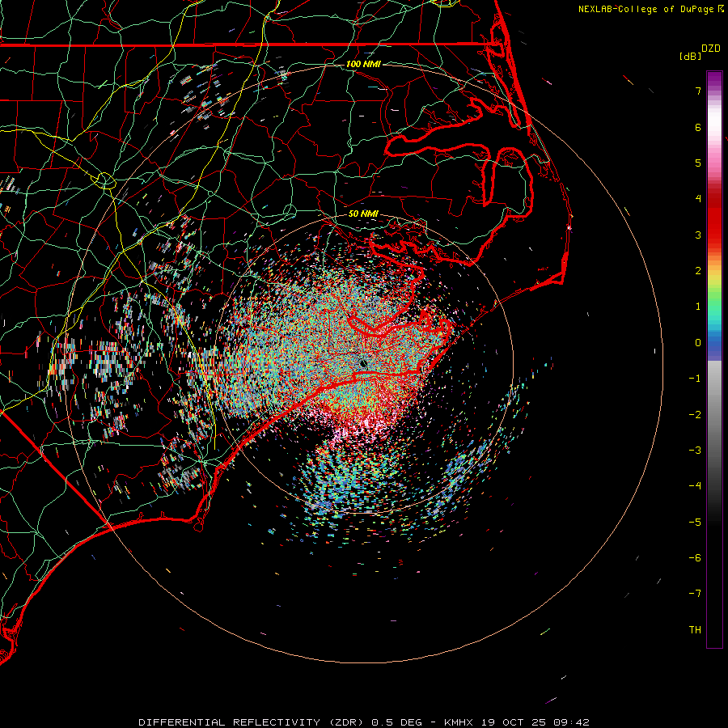728x728 pixels.
Task: Click the -1 dB scale label
Action: pos(695,379)
